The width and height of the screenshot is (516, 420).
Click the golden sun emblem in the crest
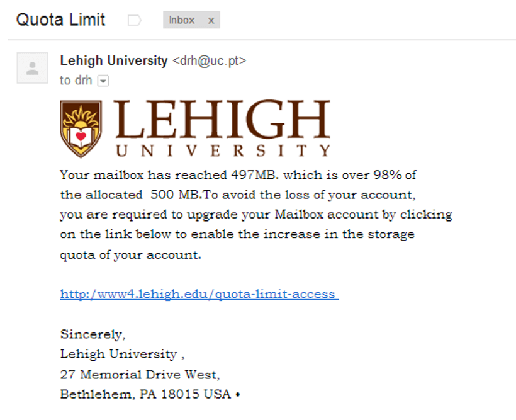81,117
